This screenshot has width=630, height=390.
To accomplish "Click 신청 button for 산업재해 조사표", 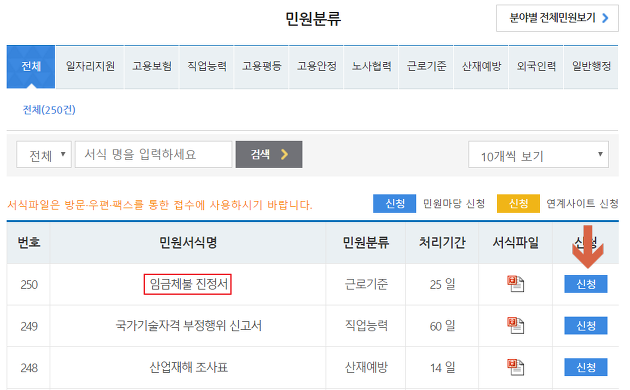I will (585, 367).
